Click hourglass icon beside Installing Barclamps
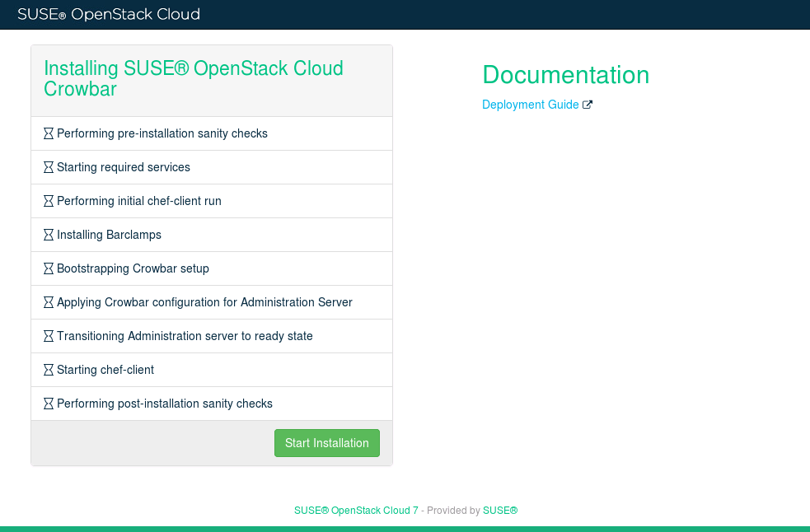 click(x=49, y=235)
